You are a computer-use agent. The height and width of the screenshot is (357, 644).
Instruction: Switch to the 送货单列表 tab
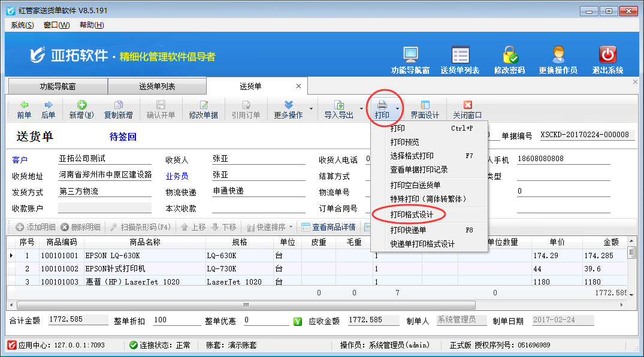point(157,86)
